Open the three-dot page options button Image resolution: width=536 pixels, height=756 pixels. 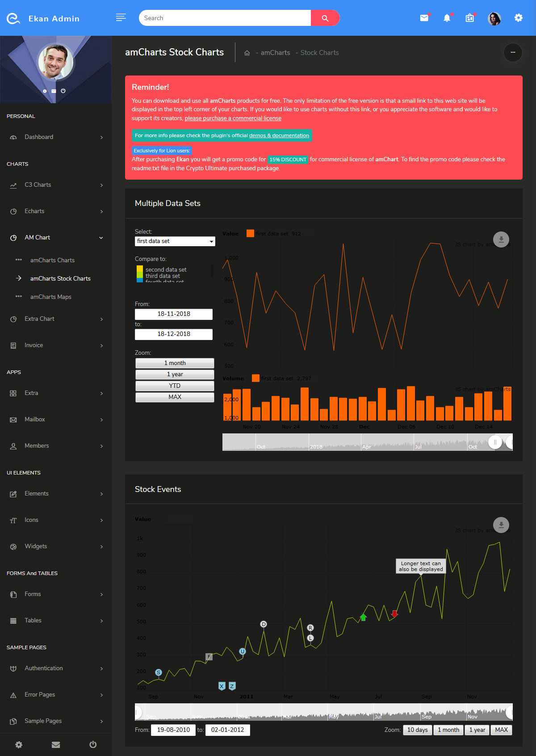point(513,52)
